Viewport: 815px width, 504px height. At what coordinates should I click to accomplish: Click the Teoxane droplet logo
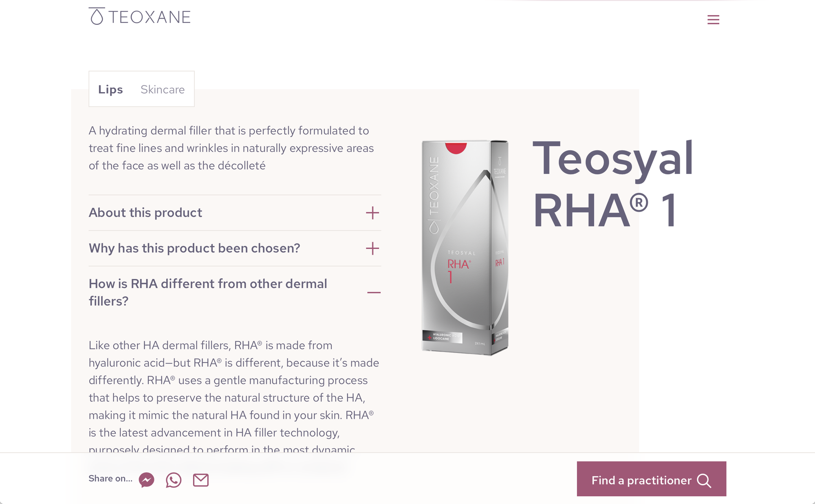click(97, 16)
